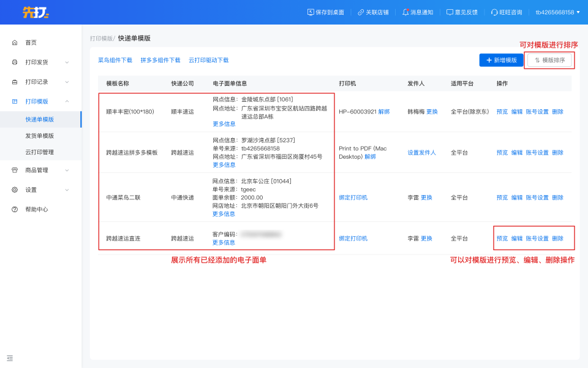Click the 保存到桌面 icon in header
Screen dimensions: 588x368
click(311, 12)
